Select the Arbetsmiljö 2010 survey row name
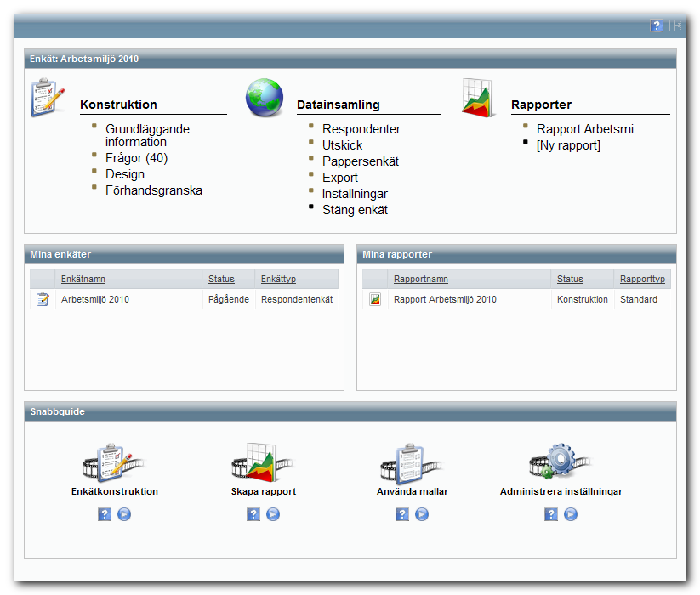Viewport: 700px width, 595px height. point(95,300)
